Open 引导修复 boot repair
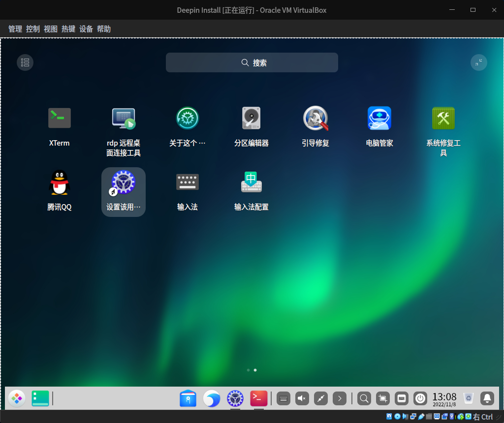The image size is (504, 423). pos(315,118)
